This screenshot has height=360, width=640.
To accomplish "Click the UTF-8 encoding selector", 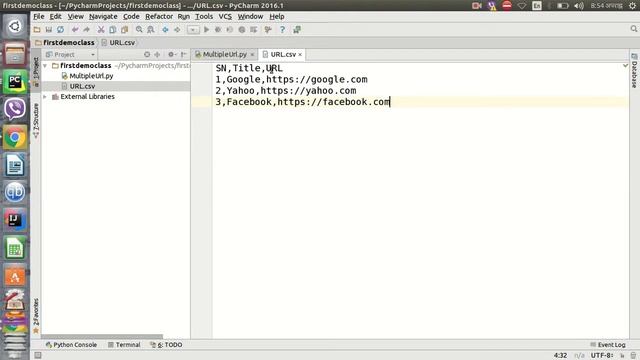I will tap(602, 356).
